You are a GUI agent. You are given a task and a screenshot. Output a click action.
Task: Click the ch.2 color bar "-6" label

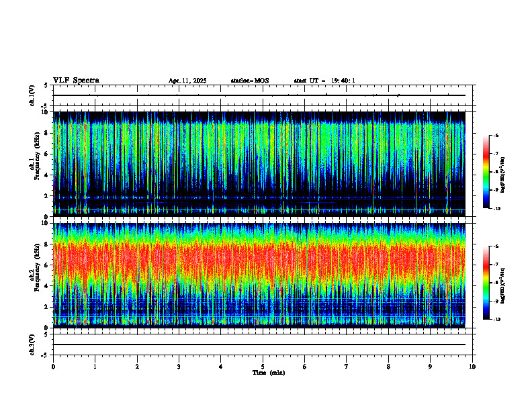point(496,246)
